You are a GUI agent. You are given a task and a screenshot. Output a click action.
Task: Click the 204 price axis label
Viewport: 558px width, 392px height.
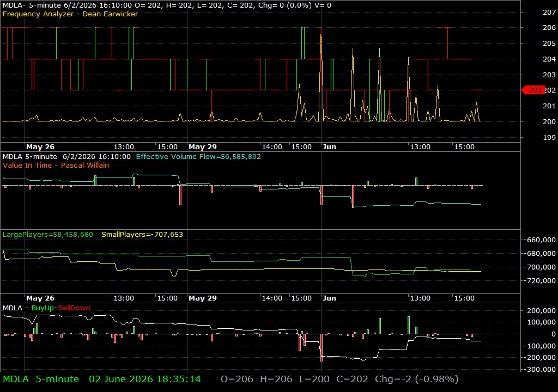click(x=549, y=59)
